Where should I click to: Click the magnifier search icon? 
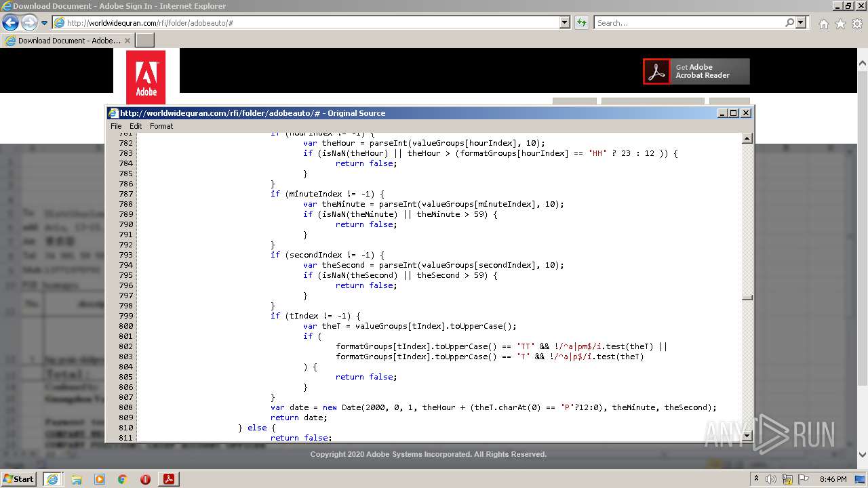(x=789, y=23)
